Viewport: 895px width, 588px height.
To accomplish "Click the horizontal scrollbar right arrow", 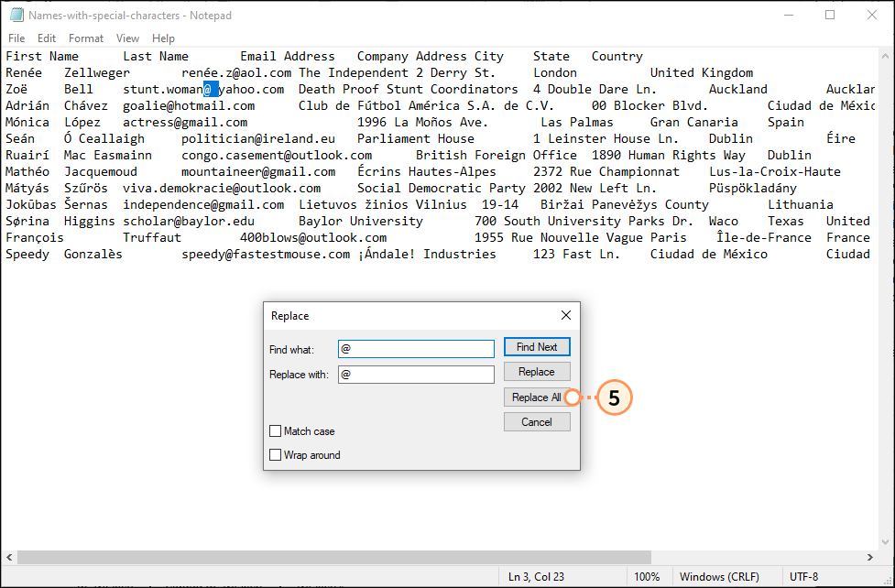I will tap(870, 557).
